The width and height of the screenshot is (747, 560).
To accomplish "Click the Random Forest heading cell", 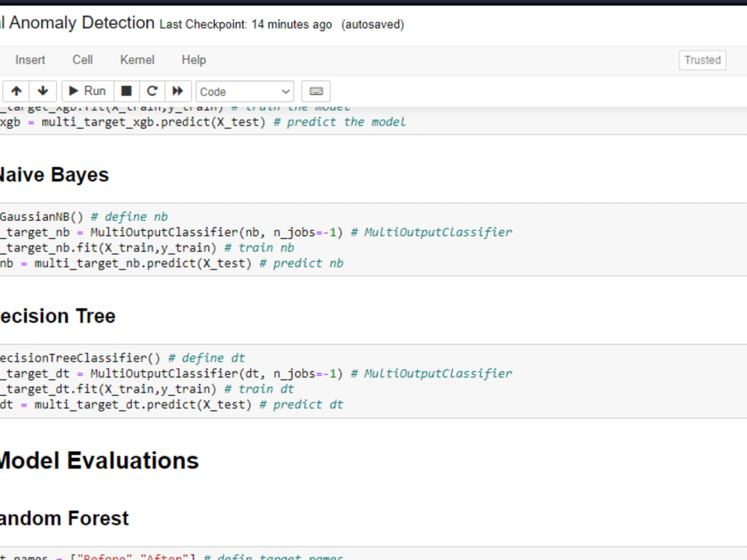I will tap(63, 517).
